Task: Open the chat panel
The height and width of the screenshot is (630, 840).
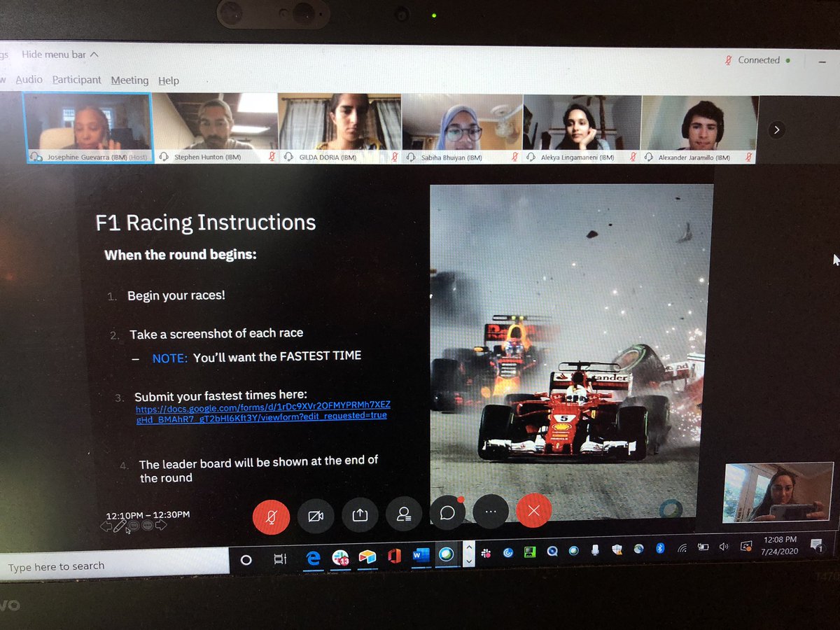Action: (447, 512)
